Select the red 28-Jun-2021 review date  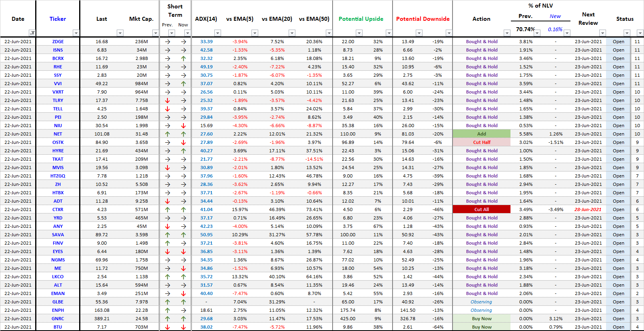(x=588, y=209)
